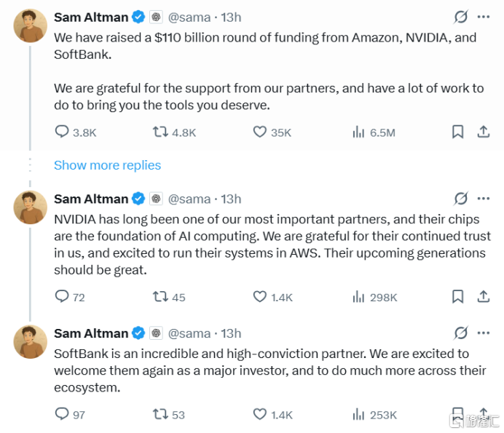Reply to the $110 billion funding tweet

tap(63, 132)
